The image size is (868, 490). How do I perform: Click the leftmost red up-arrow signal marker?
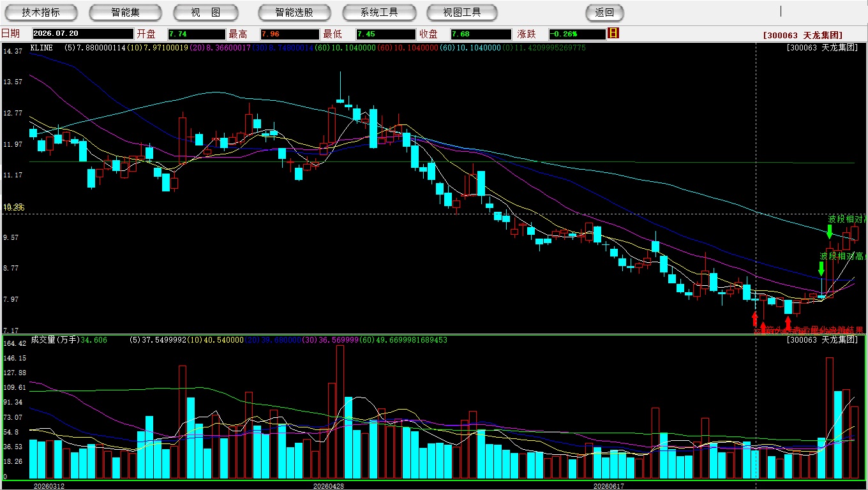tap(755, 318)
